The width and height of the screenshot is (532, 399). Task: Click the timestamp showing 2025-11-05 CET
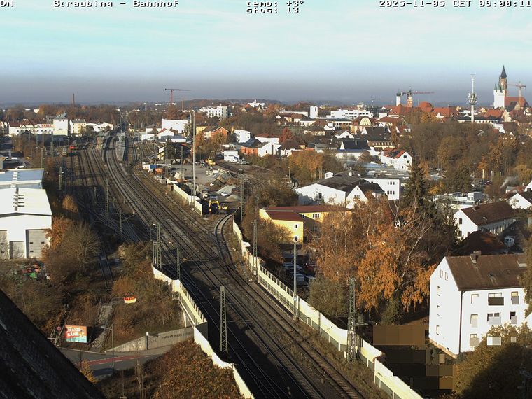pos(454,4)
